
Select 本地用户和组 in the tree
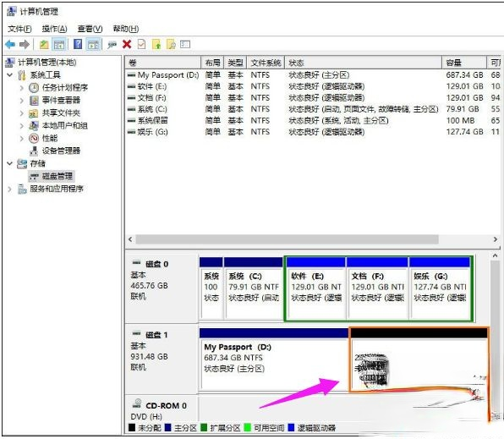pos(64,126)
